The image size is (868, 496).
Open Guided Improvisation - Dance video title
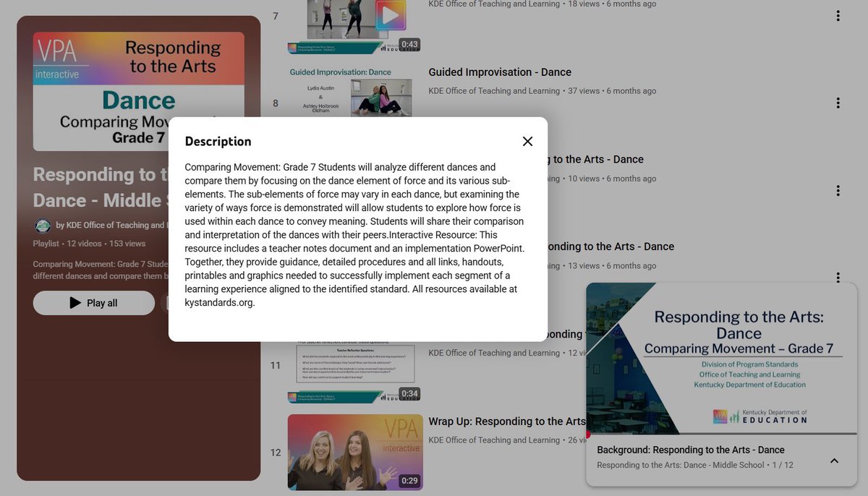click(x=500, y=72)
